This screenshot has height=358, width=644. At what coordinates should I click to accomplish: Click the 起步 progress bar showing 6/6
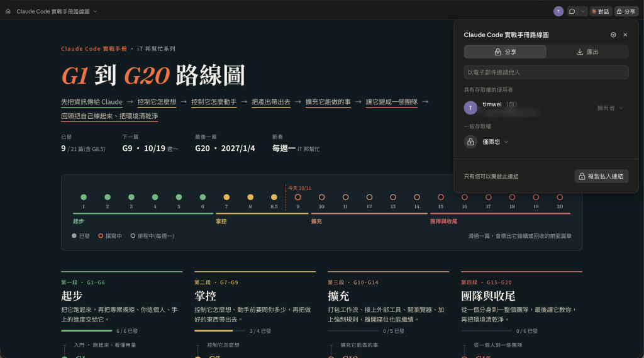pos(87,330)
